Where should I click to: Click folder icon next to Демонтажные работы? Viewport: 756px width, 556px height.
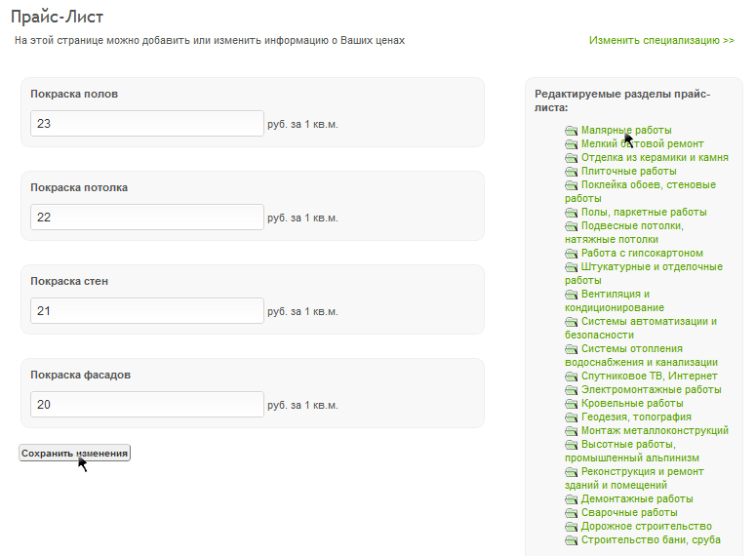[571, 499]
